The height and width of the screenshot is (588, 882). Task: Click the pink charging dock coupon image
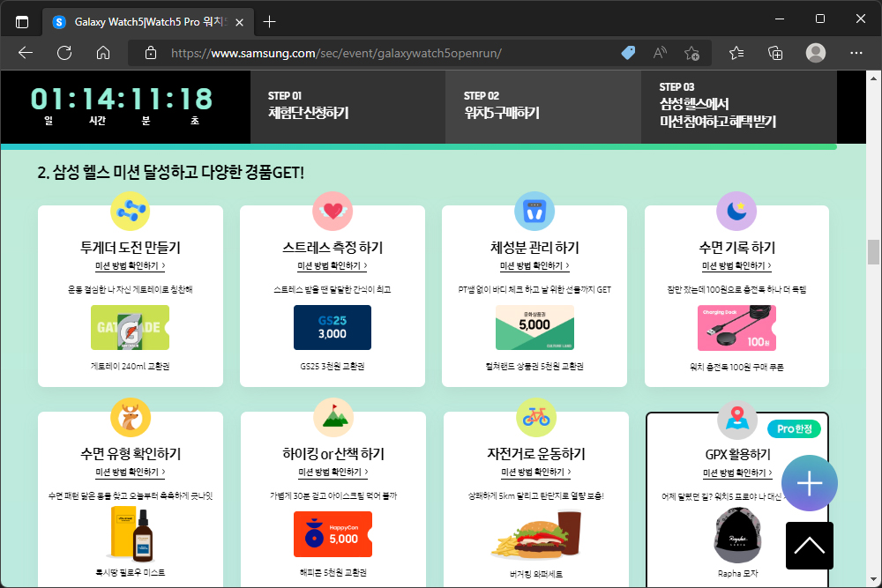tap(736, 328)
